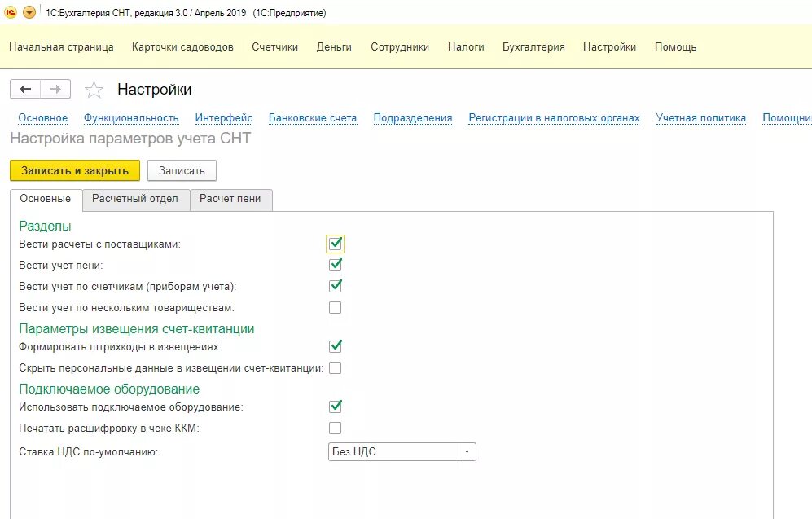
Task: Follow the Подразделения link
Action: (x=413, y=118)
